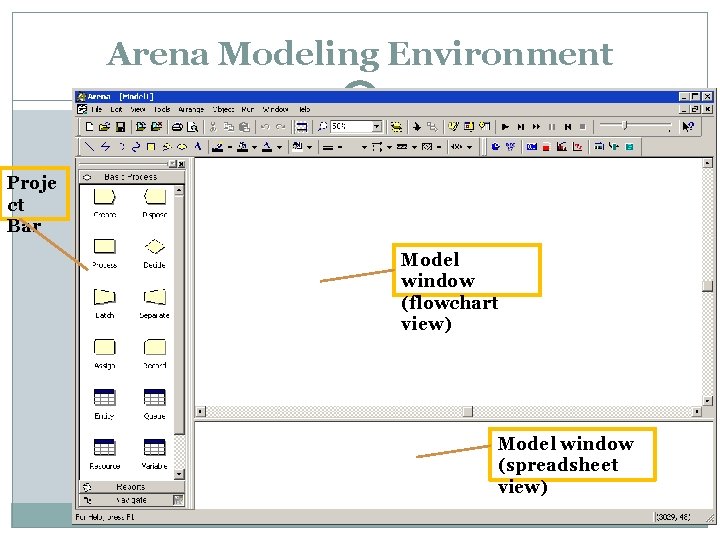
Task: Open the Tools menu
Action: pyautogui.click(x=162, y=109)
